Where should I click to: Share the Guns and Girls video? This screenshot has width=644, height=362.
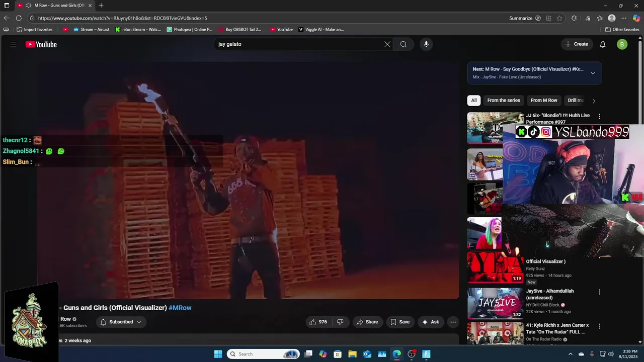pyautogui.click(x=367, y=322)
